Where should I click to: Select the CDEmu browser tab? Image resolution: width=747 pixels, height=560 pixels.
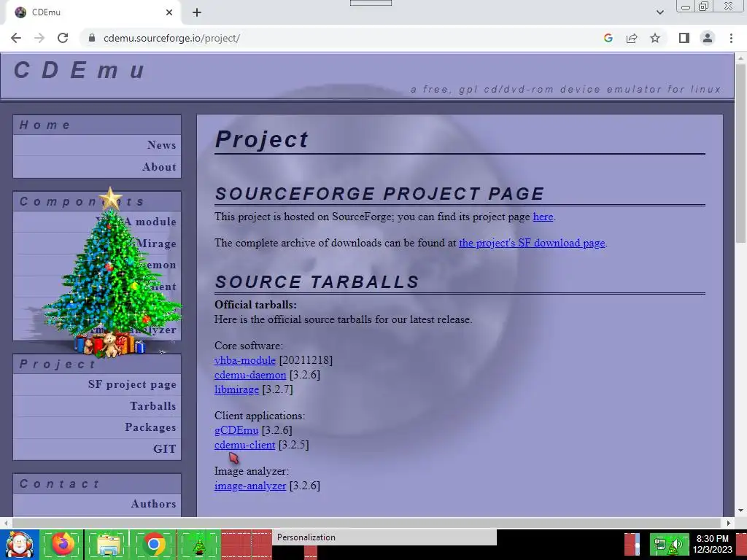click(93, 12)
